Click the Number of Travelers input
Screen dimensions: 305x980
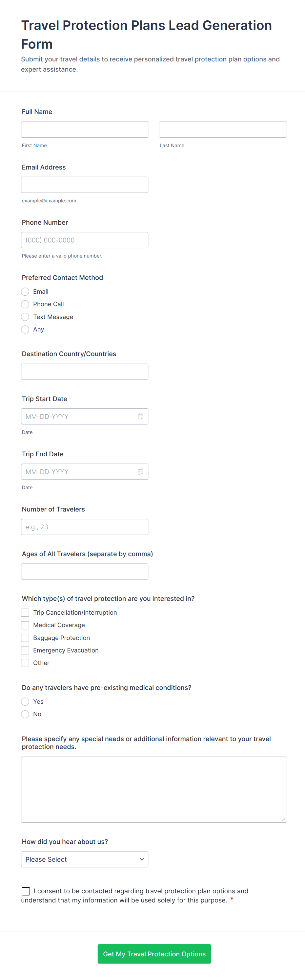pos(84,527)
